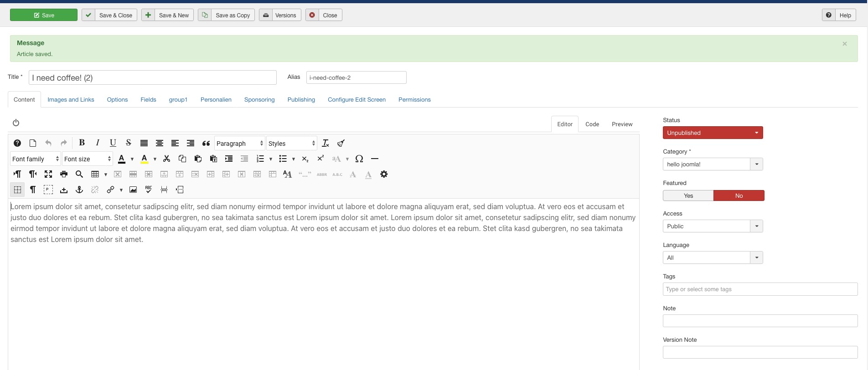Switch to the Preview tab
The height and width of the screenshot is (370, 868).
622,124
